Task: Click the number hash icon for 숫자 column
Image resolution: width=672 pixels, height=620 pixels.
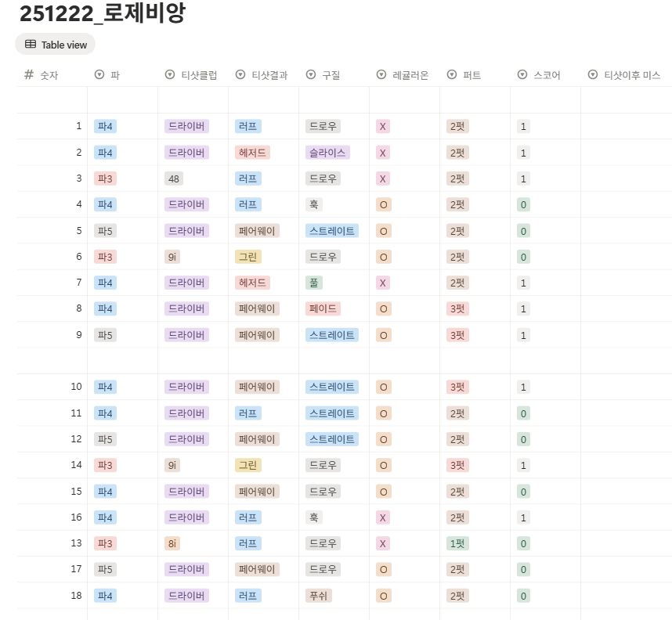Action: (x=29, y=75)
